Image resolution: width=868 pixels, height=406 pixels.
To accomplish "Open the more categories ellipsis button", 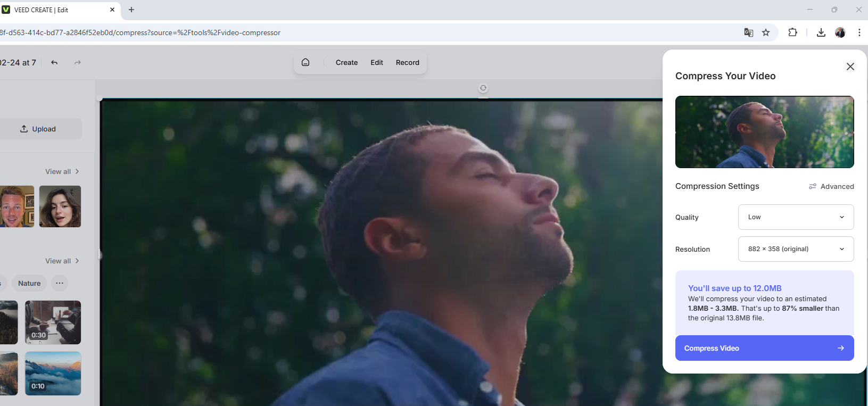I will point(60,283).
